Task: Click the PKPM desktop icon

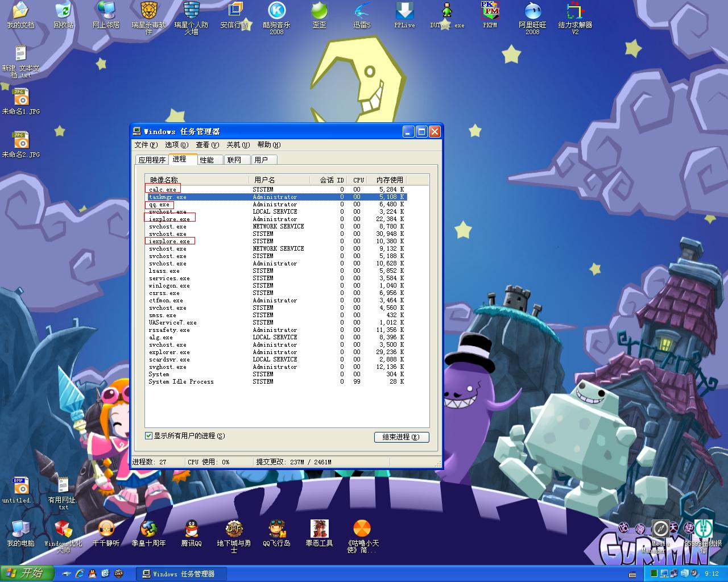Action: pyautogui.click(x=490, y=15)
